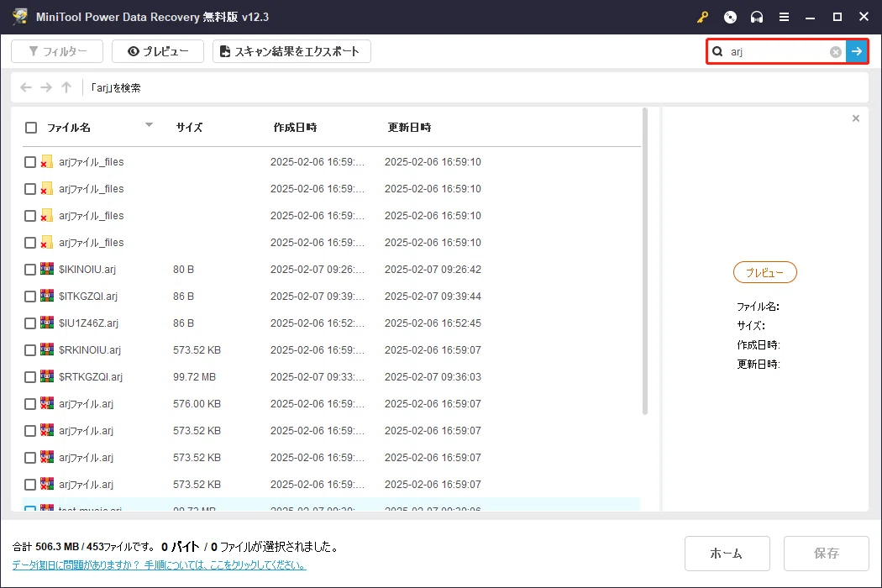Image resolution: width=882 pixels, height=588 pixels.
Task: Select the $IU1Z46Z.arj file name
Action: [x=88, y=323]
